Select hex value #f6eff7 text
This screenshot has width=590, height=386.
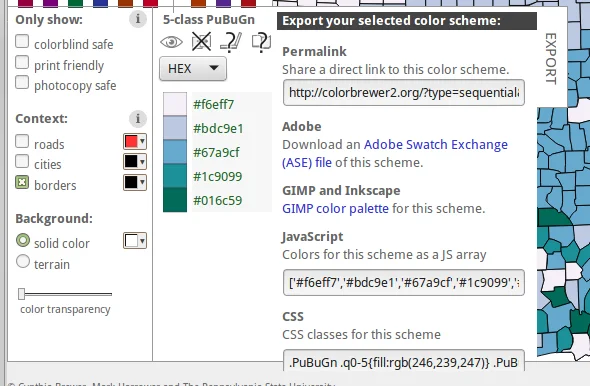(213, 104)
